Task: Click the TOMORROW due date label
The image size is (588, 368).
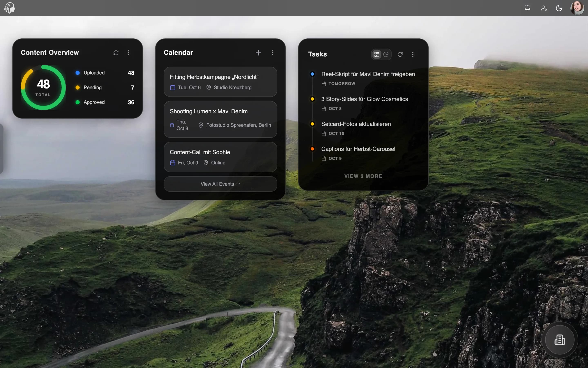Action: coord(342,84)
